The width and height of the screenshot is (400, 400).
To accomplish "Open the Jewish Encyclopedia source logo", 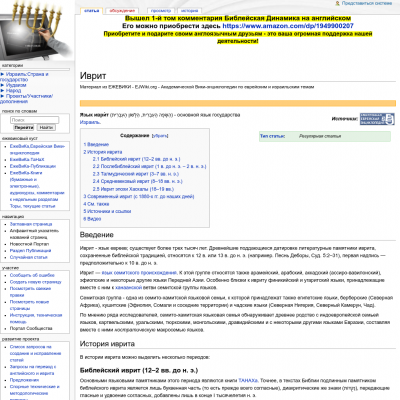I will click(377, 119).
